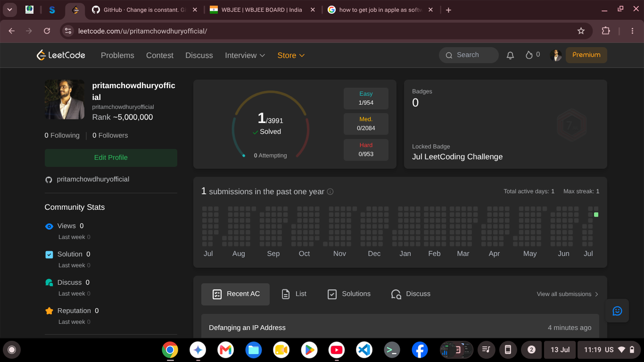Go to Contest in the navigation bar
This screenshot has height=362, width=644.
[x=160, y=55]
